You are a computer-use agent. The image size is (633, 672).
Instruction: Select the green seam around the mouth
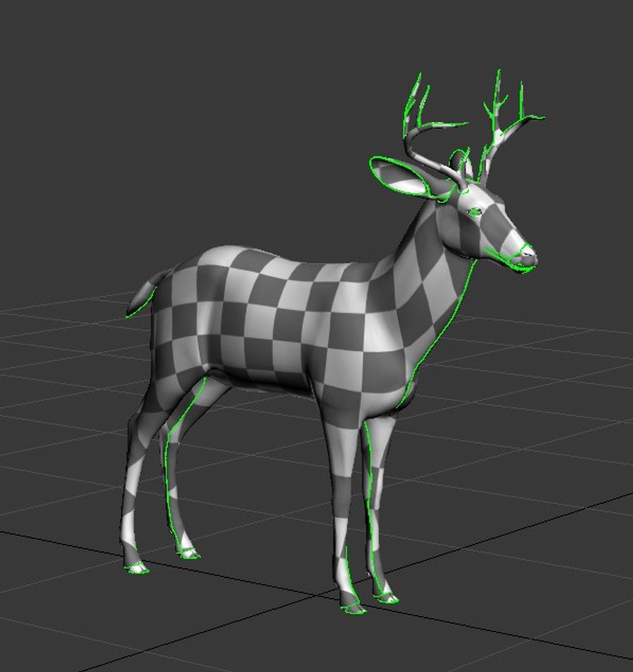[509, 259]
